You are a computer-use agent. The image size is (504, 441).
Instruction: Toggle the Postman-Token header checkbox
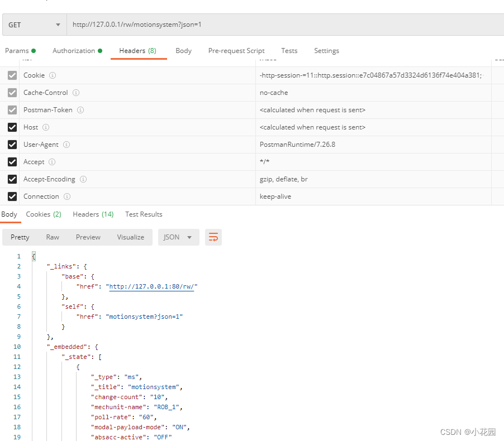(x=12, y=110)
